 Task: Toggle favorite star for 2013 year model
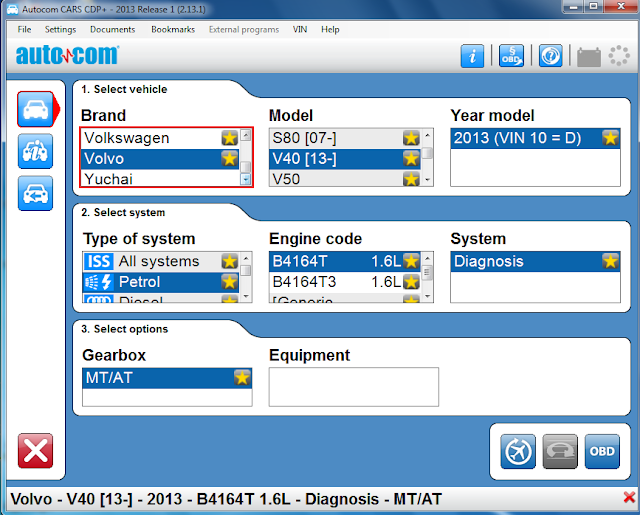coord(610,138)
